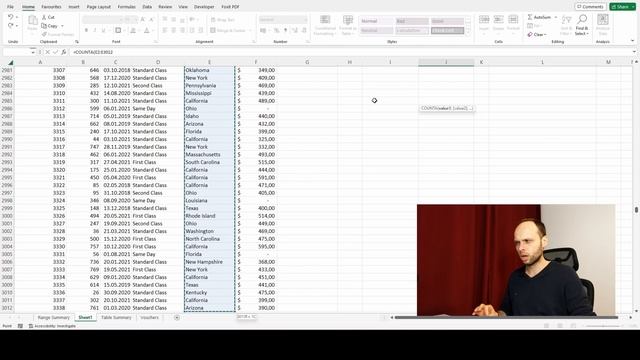The width and height of the screenshot is (640, 360).
Task: Click the Insert Function fx icon
Action: [x=64, y=52]
